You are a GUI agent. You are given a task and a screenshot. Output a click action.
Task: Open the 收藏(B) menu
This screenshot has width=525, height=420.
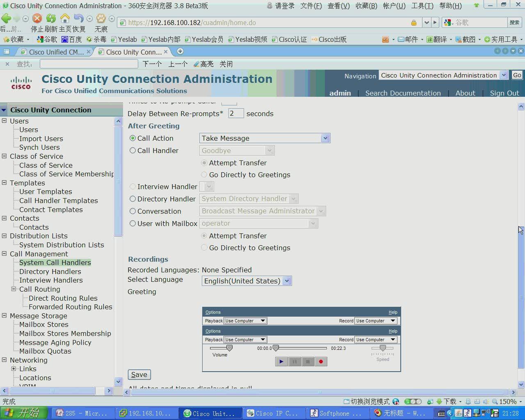[x=366, y=6]
